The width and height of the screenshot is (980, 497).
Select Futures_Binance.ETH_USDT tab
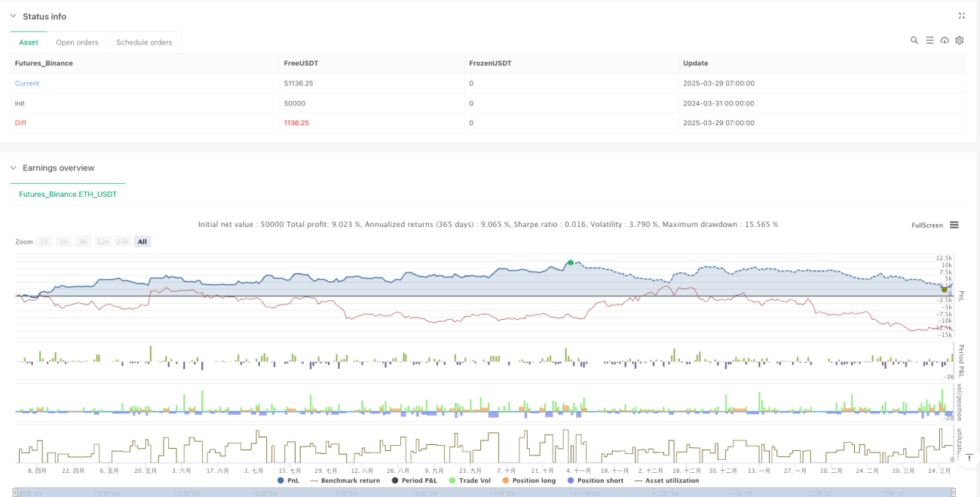tap(68, 194)
